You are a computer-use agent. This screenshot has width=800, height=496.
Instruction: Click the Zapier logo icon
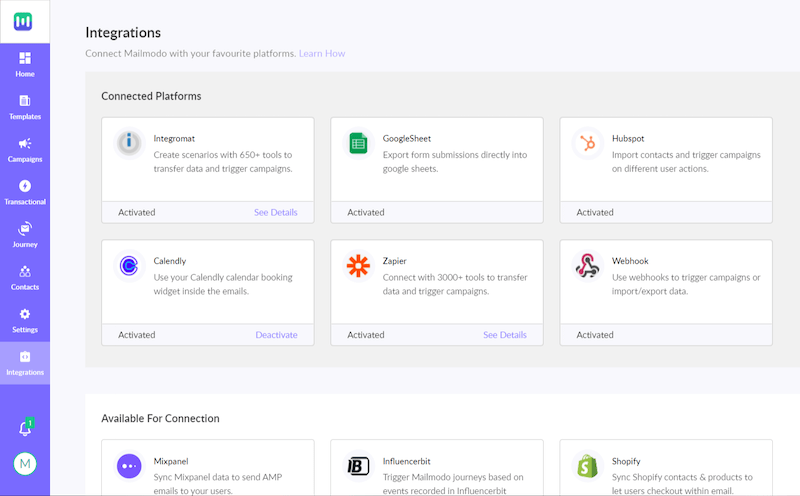pyautogui.click(x=357, y=266)
